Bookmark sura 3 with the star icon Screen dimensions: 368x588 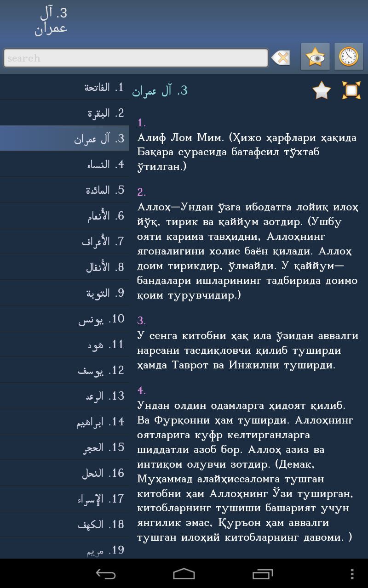pos(322,90)
